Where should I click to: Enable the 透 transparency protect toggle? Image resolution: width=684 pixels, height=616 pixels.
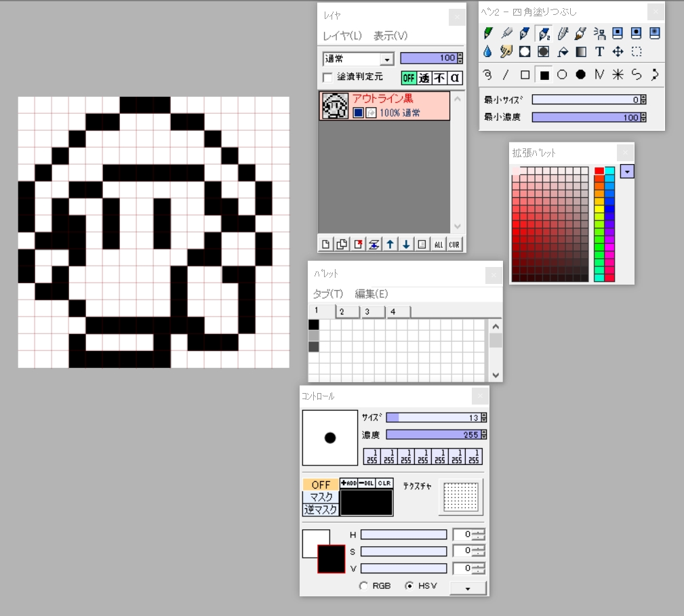click(424, 78)
